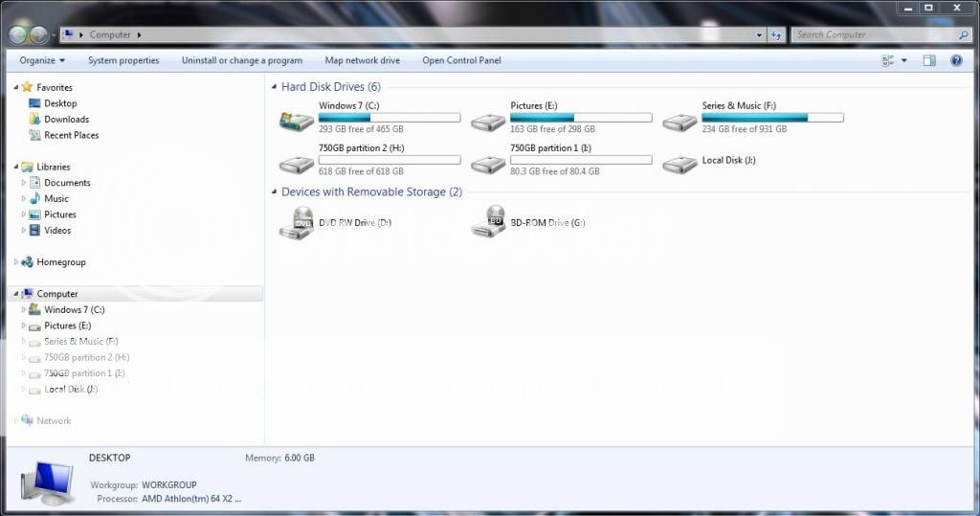Open the recent pages dropdown next to Forward
Screen dimensions: 980x516
click(54, 35)
